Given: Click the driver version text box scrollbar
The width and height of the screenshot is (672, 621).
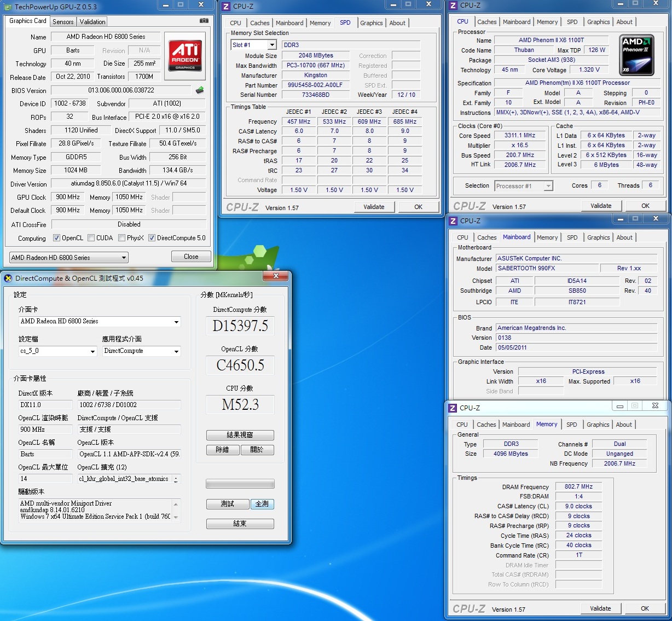Looking at the screenshot, I should (176, 510).
